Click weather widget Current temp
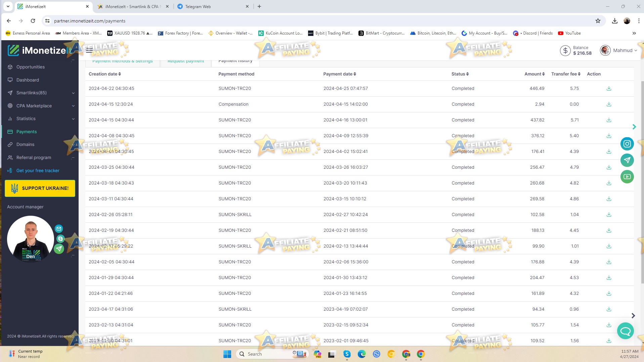This screenshot has height=362, width=644. pos(26,354)
